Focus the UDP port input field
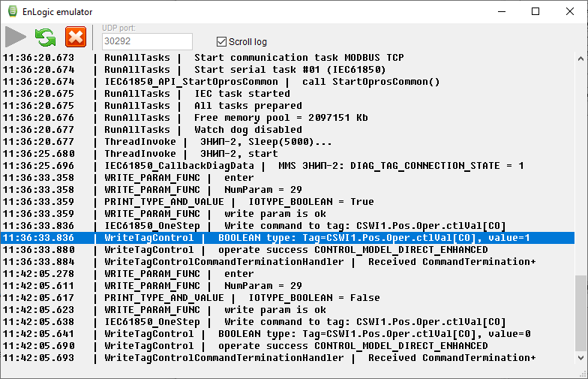The width and height of the screenshot is (588, 379). [x=146, y=42]
